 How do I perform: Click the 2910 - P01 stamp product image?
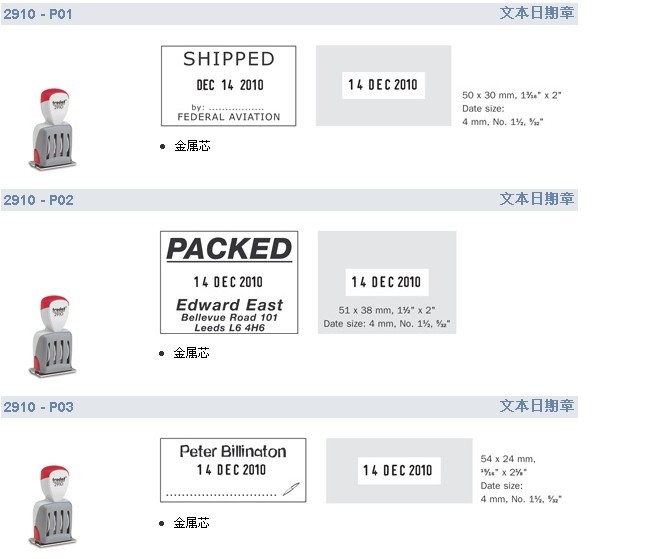point(53,129)
